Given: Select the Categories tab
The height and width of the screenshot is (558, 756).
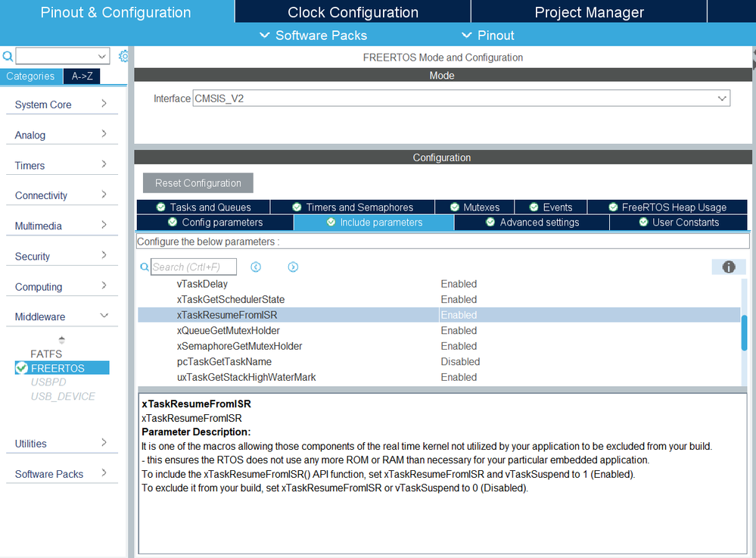Looking at the screenshot, I should (x=31, y=76).
